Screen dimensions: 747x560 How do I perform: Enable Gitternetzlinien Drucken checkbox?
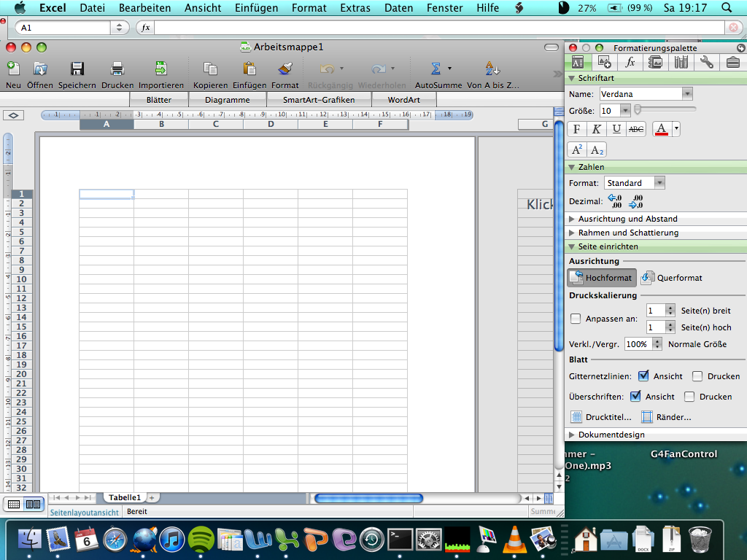(697, 376)
